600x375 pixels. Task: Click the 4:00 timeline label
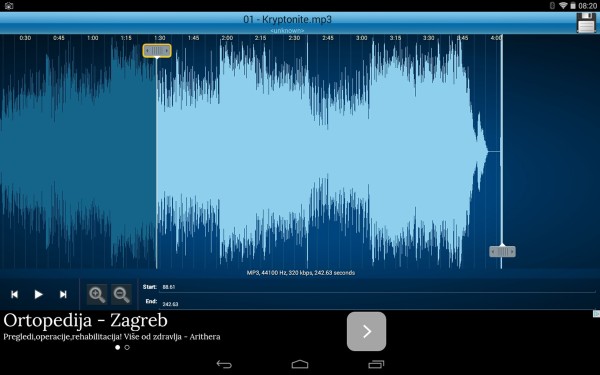coord(496,38)
